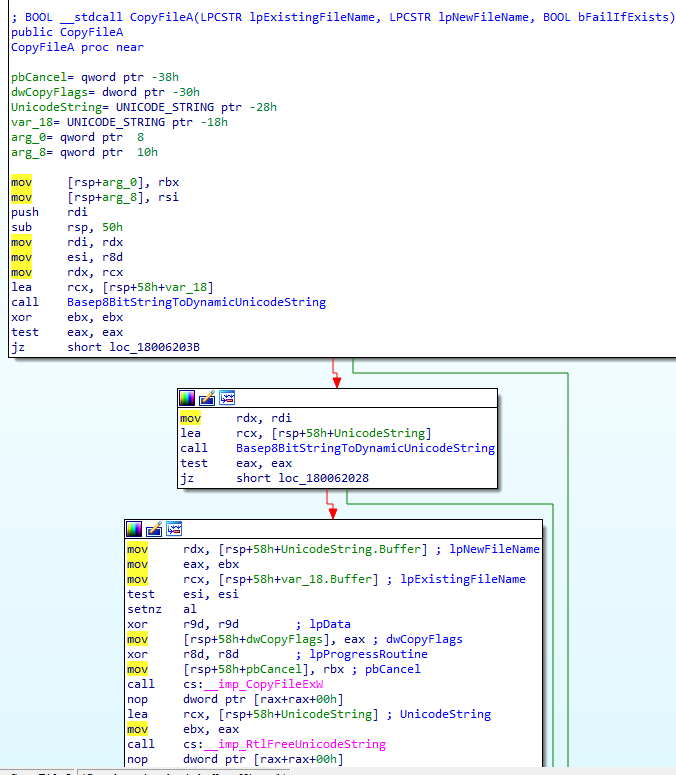Click the 'public CopyFileA' line
The height and width of the screenshot is (775, 676).
[67, 32]
